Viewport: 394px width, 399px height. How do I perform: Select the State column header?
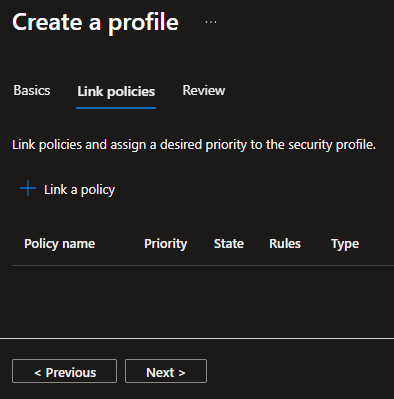coord(229,244)
